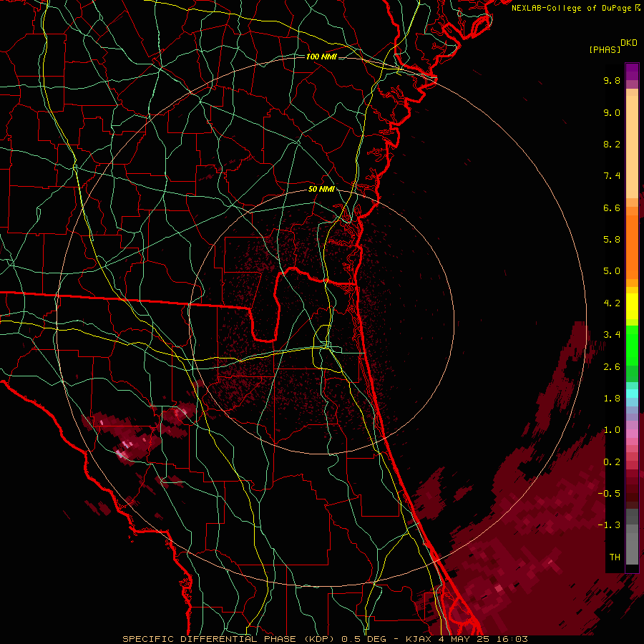Click the 100 NMI range ring label

click(x=321, y=57)
